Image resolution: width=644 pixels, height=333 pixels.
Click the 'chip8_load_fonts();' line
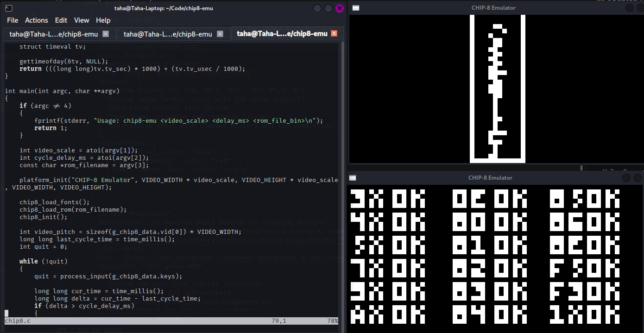click(55, 202)
